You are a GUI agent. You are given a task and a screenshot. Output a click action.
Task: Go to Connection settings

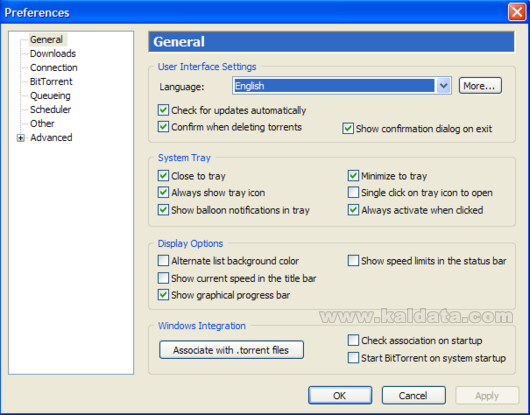pyautogui.click(x=54, y=68)
